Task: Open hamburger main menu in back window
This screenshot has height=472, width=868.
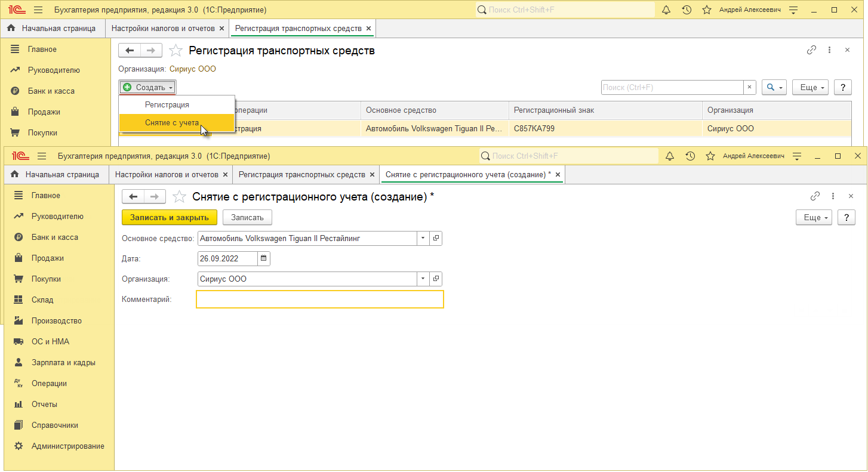Action: [x=38, y=10]
